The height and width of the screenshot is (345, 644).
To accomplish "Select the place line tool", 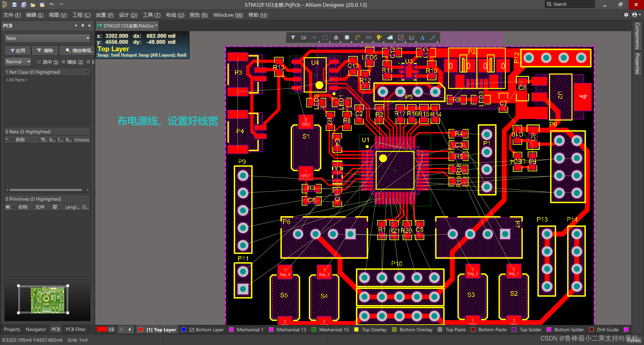I will point(433,38).
